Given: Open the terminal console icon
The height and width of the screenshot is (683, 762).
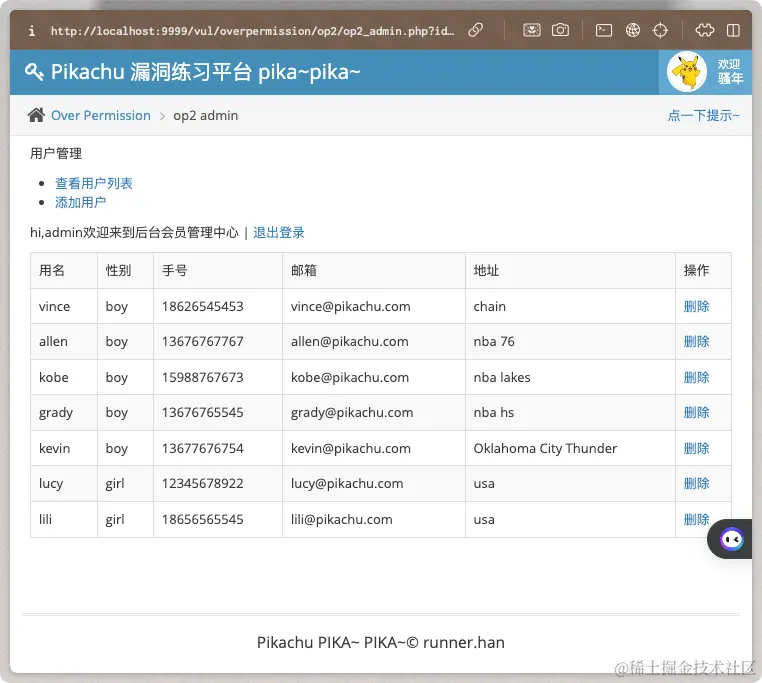Looking at the screenshot, I should click(x=604, y=30).
